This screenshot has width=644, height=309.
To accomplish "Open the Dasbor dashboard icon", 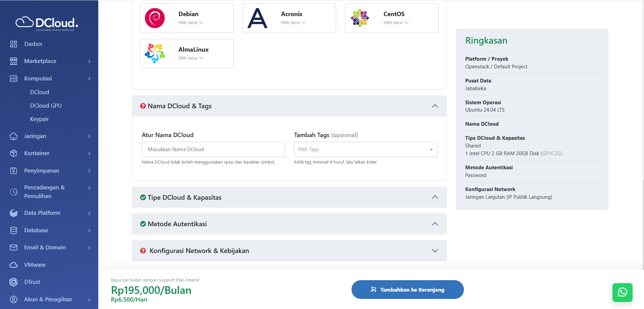I will (x=13, y=44).
